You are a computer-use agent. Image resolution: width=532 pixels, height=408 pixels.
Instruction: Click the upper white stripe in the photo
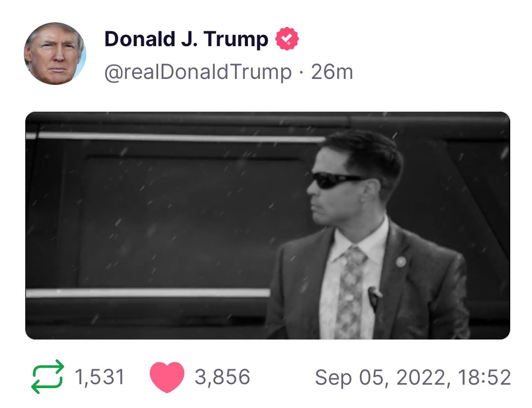(178, 136)
